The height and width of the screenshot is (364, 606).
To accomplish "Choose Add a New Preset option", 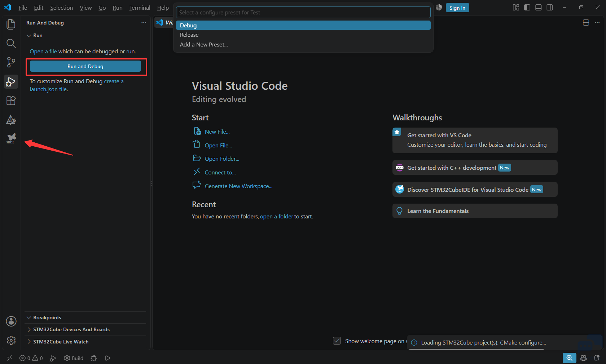I will click(x=303, y=45).
